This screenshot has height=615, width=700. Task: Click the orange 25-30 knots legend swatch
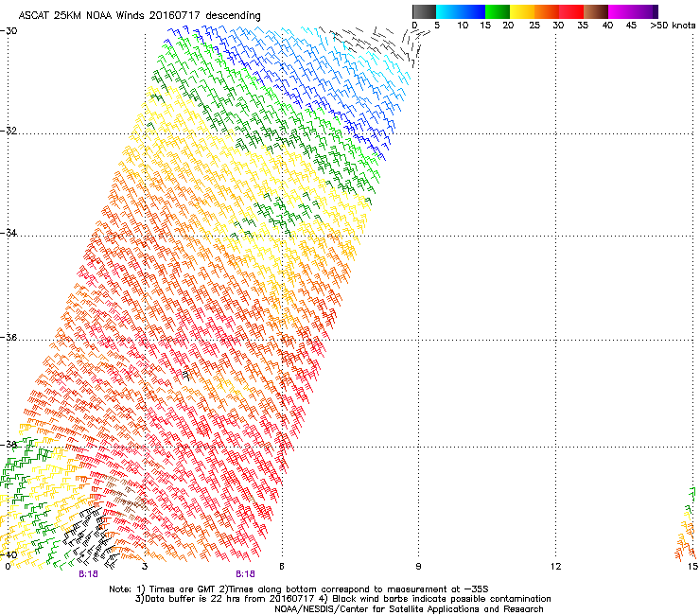click(x=547, y=11)
